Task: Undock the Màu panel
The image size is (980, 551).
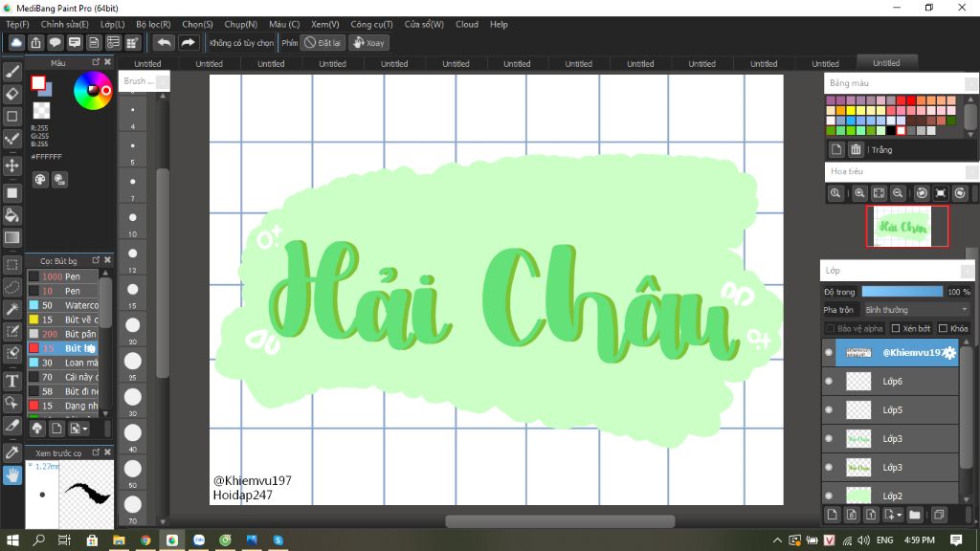Action: click(x=96, y=62)
